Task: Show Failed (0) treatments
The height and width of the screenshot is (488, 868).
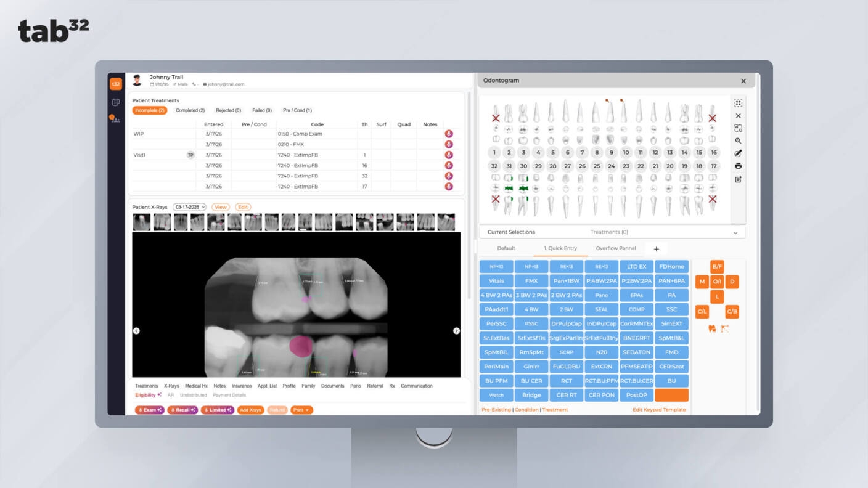Action: tap(261, 110)
